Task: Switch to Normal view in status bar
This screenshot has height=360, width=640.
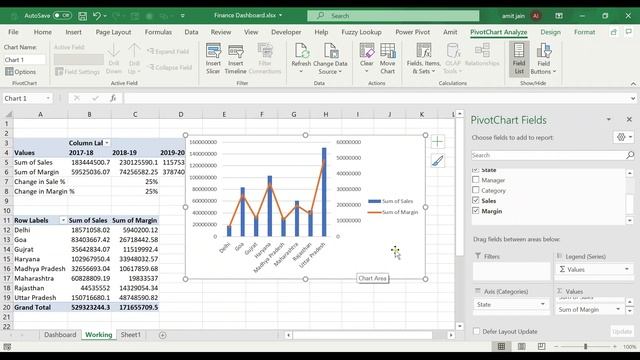Action: pyautogui.click(x=501, y=347)
